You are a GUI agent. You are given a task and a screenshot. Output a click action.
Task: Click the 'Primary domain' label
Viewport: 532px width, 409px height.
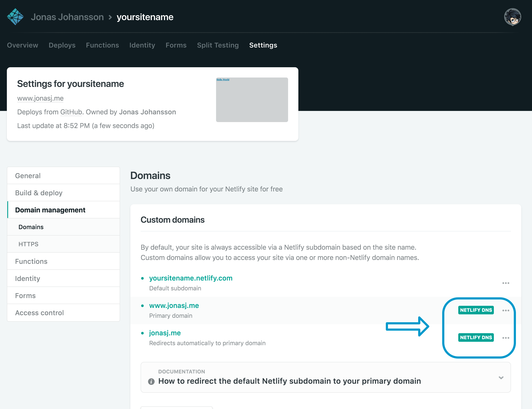point(171,316)
